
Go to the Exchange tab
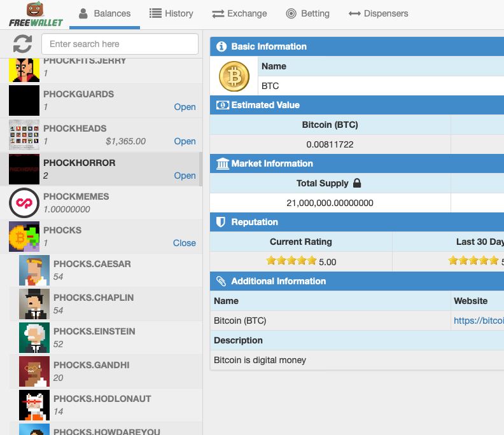pyautogui.click(x=239, y=14)
